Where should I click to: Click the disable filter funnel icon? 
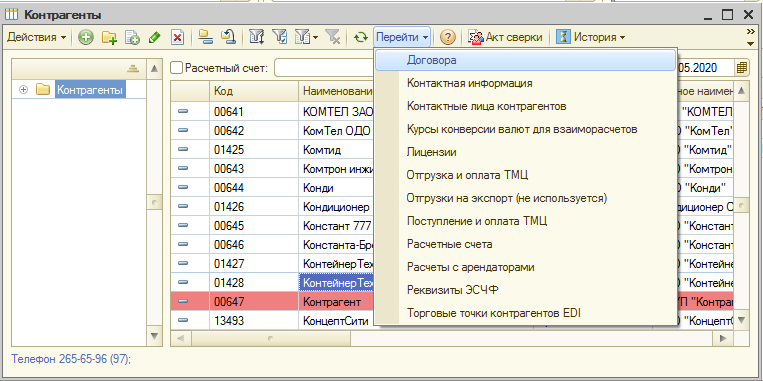(333, 37)
